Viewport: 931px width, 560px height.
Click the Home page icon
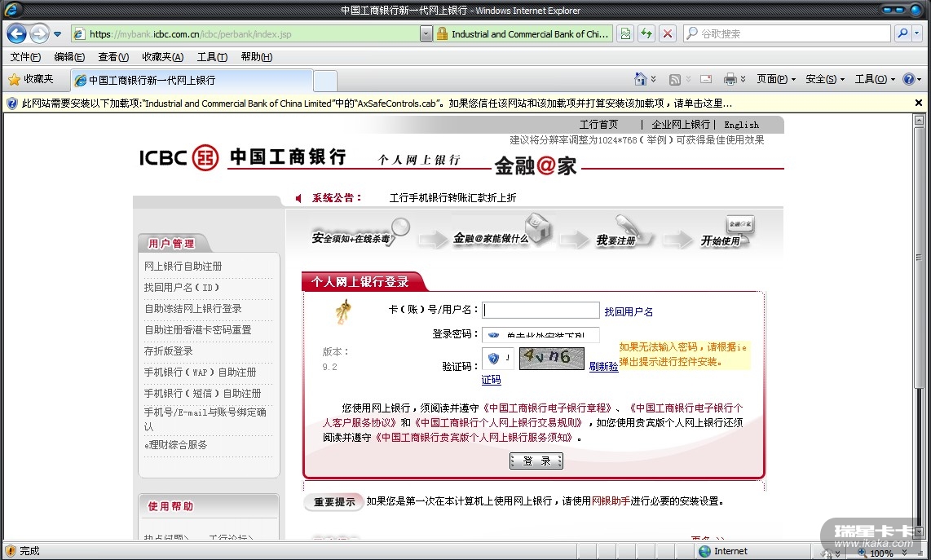click(640, 79)
